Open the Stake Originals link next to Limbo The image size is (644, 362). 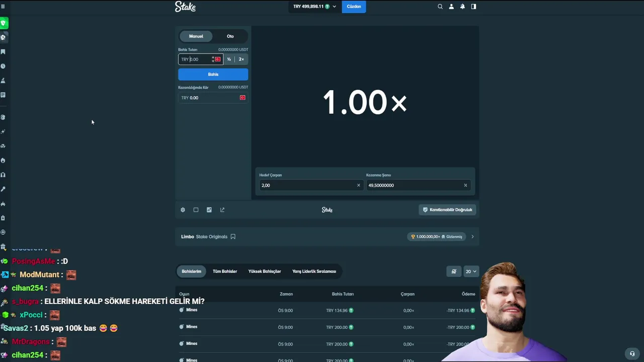pyautogui.click(x=212, y=236)
